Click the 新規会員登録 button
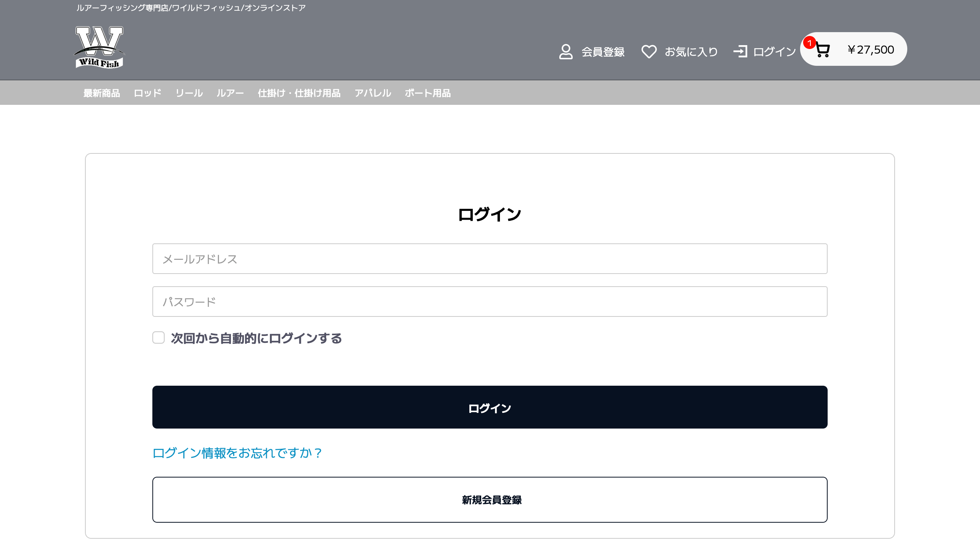Viewport: 980px width, 551px height. click(490, 500)
